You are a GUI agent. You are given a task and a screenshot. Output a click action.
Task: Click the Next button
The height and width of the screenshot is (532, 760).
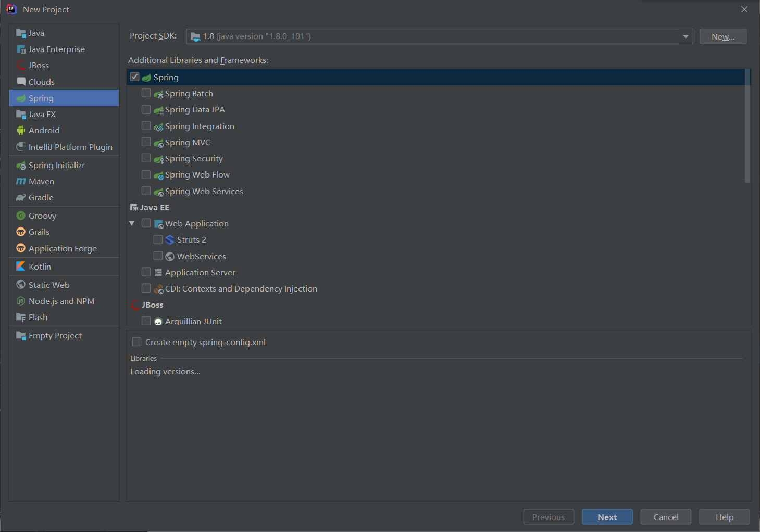pyautogui.click(x=607, y=517)
